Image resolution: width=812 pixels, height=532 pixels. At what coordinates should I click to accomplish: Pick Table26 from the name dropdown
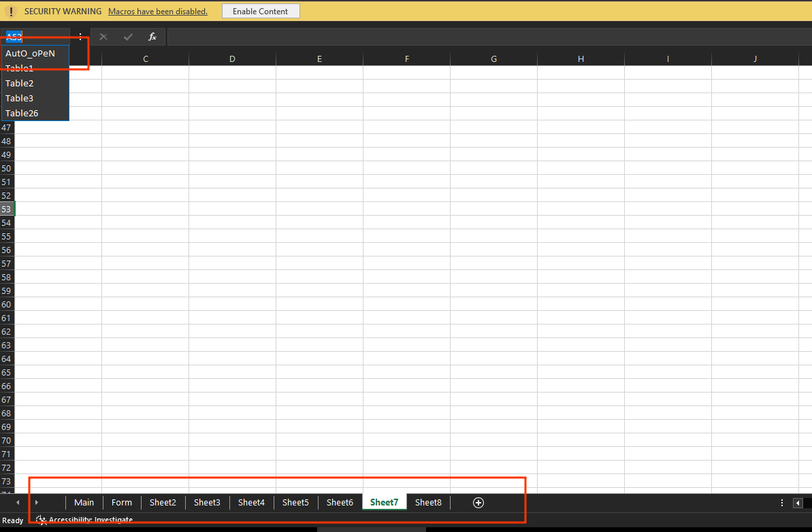(x=22, y=113)
